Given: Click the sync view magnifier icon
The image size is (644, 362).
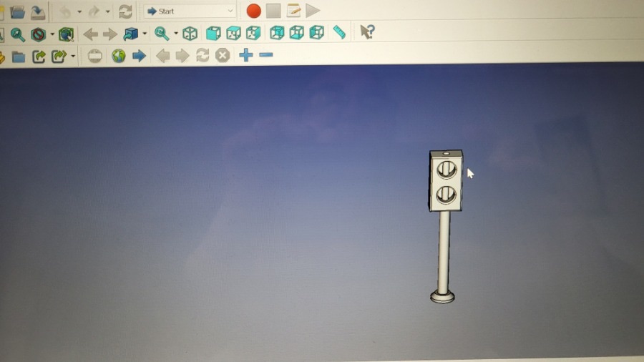Looking at the screenshot, I should coord(162,34).
